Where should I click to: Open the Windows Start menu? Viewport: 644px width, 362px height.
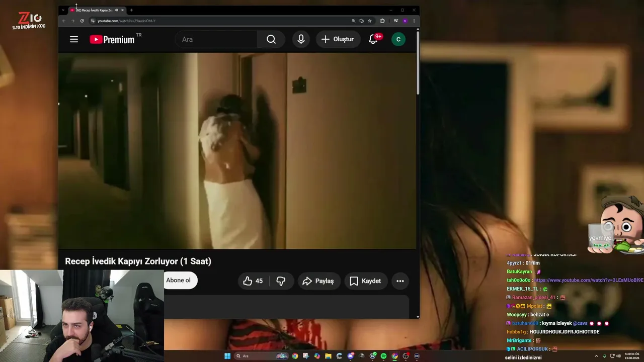point(227,356)
